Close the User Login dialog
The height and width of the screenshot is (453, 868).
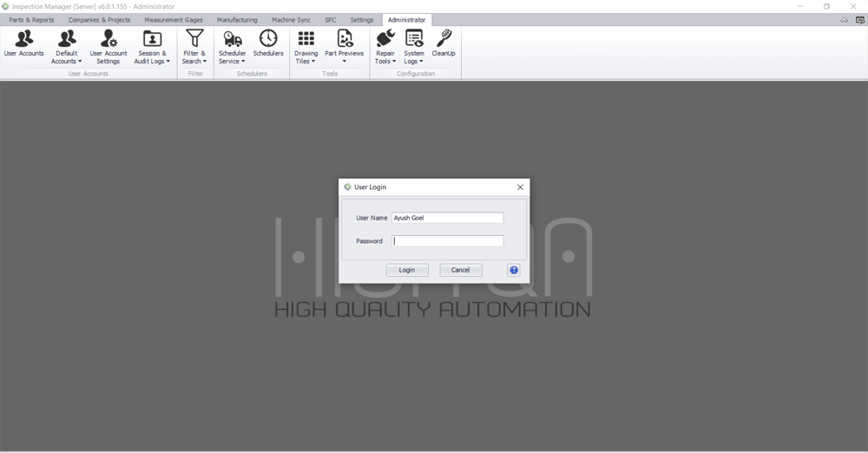pos(520,187)
